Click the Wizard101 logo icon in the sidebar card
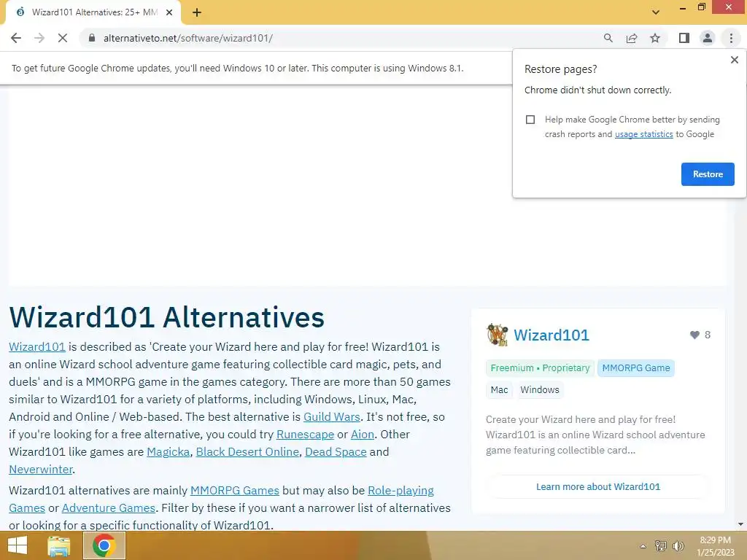This screenshot has width=747, height=560. (497, 335)
